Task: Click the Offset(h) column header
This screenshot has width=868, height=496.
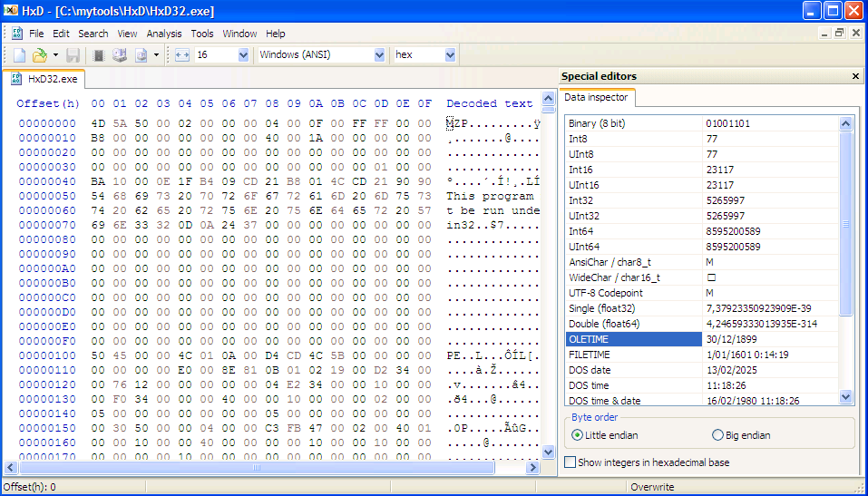Action: 48,103
